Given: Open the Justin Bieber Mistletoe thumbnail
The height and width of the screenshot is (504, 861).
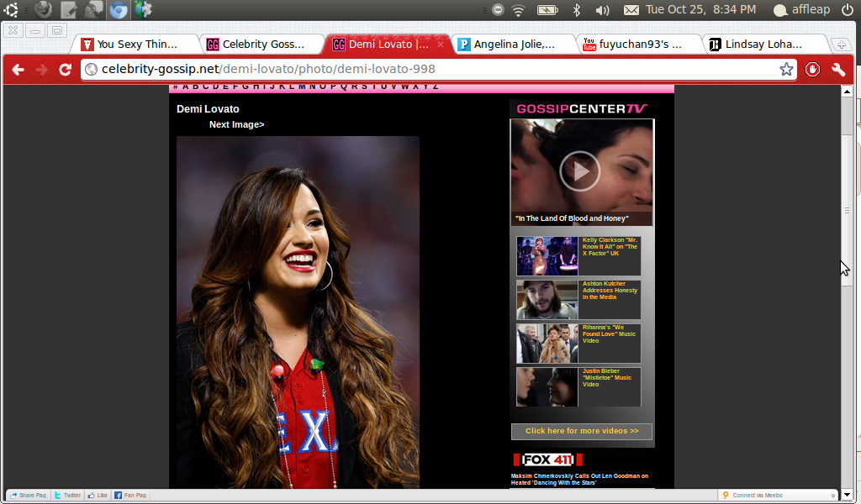Looking at the screenshot, I should (547, 386).
